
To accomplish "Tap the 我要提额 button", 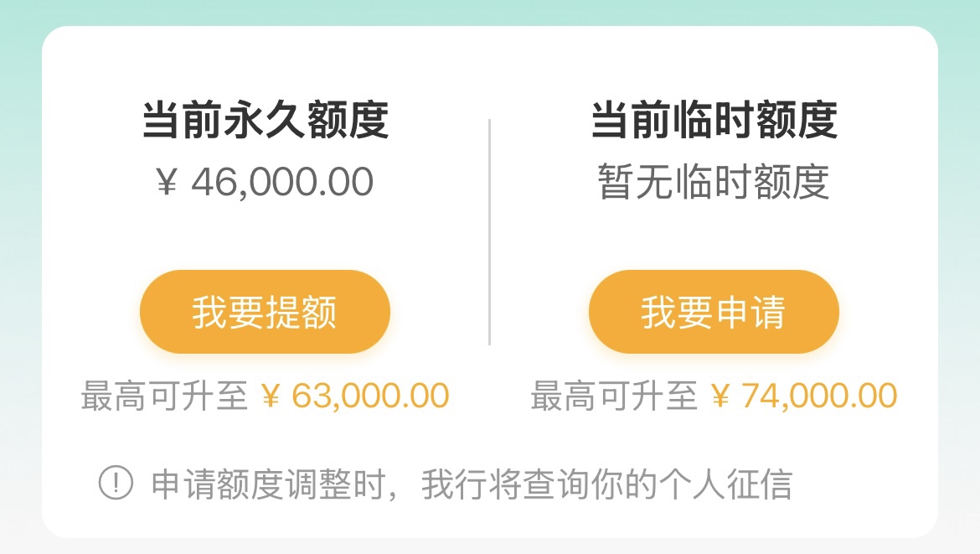I will coord(265,312).
